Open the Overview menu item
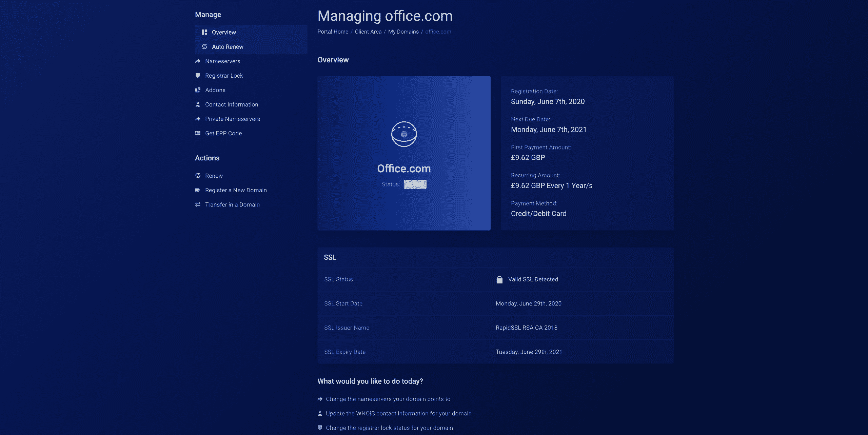Viewport: 868px width, 435px height. (251, 32)
